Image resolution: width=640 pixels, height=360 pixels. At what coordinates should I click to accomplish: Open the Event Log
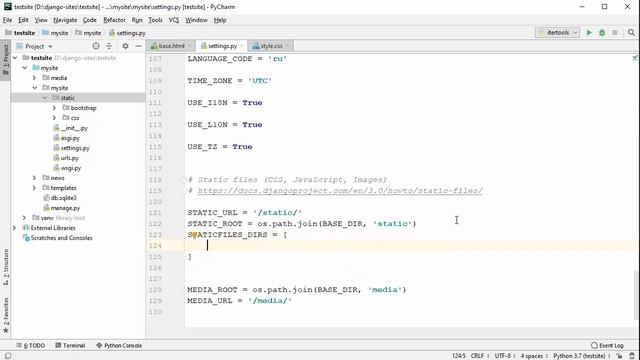(607, 345)
